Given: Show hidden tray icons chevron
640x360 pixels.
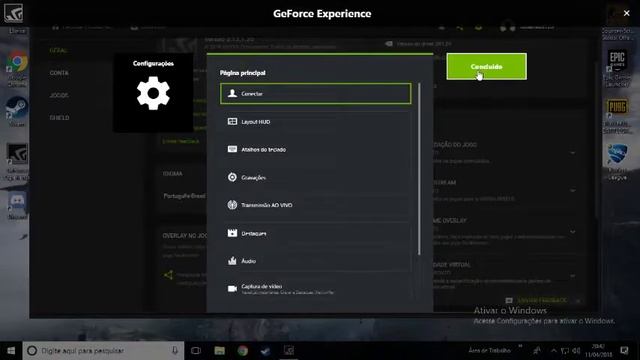Looking at the screenshot, I should point(553,351).
